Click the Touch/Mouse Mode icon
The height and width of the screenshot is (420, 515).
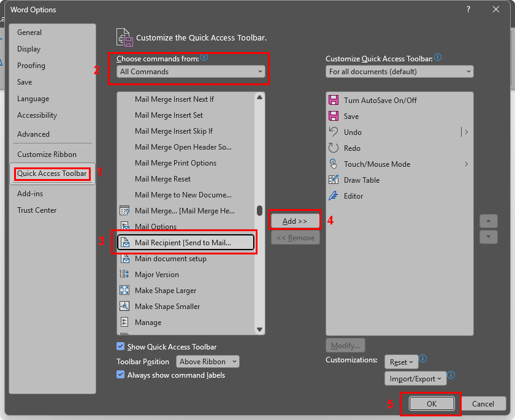click(334, 164)
